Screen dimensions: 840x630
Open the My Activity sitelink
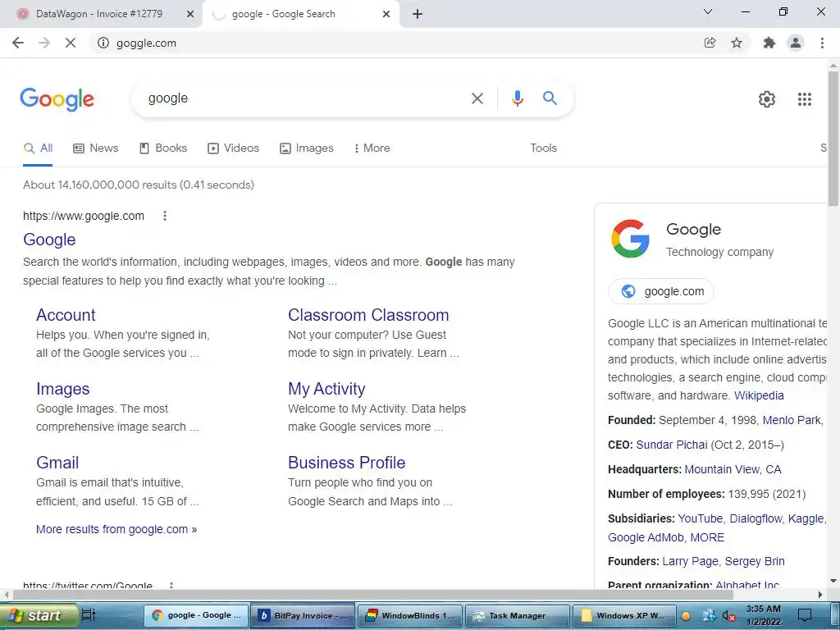[326, 389]
